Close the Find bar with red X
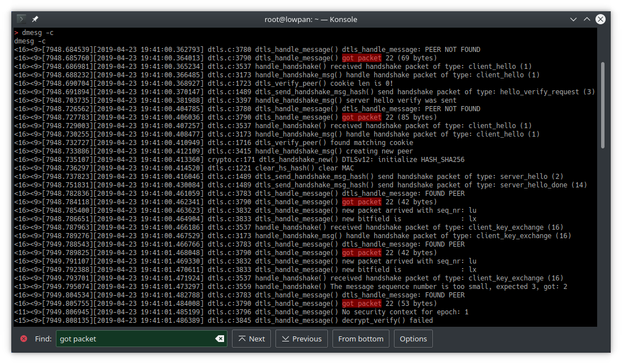Image resolution: width=622 pixels, height=364 pixels. tap(24, 339)
